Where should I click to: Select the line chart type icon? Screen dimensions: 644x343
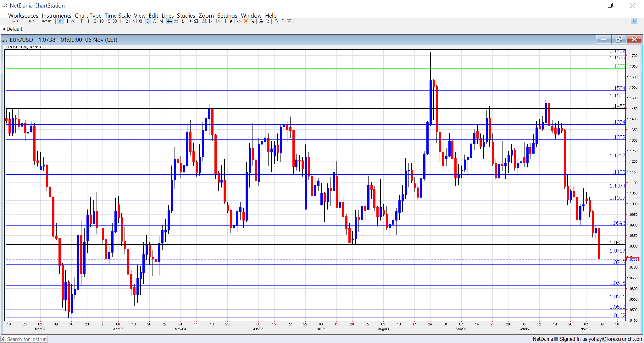click(x=73, y=21)
